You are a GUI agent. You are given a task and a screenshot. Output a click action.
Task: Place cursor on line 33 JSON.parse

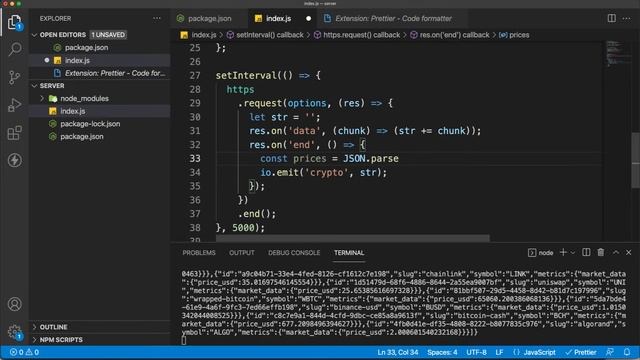coord(371,158)
